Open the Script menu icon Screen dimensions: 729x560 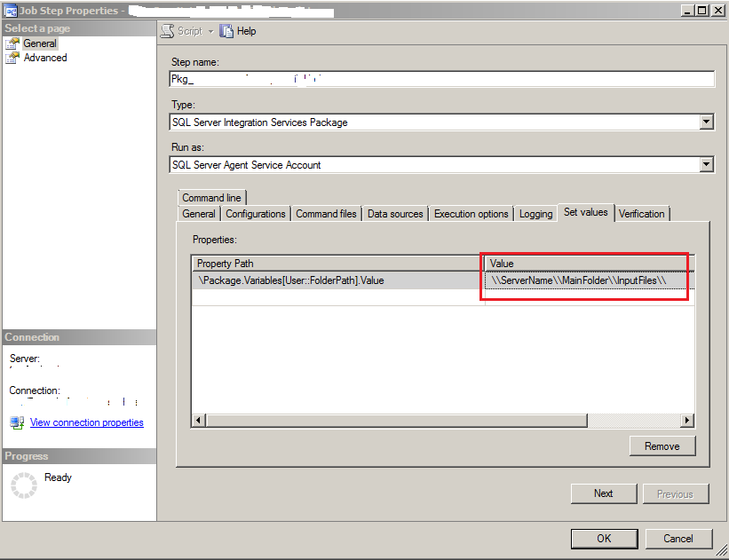pos(167,31)
